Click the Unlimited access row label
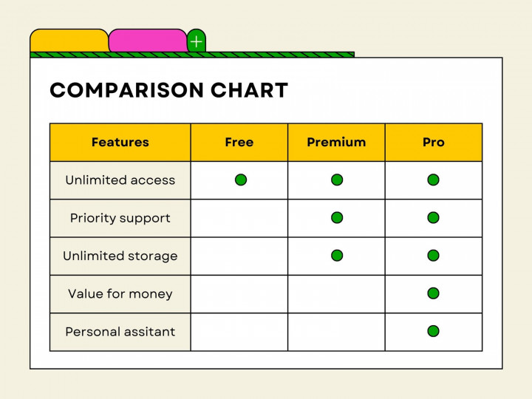Viewport: 532px width, 399px height. [120, 180]
